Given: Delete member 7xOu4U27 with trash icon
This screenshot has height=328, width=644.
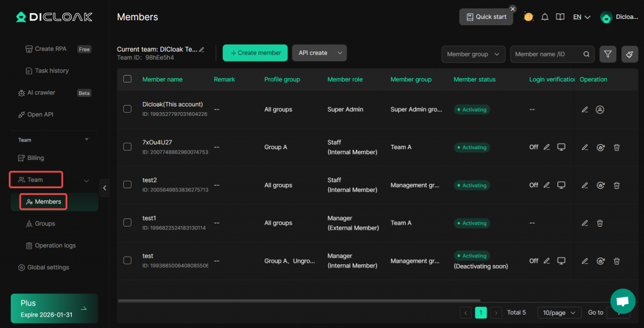Looking at the screenshot, I should coord(616,147).
